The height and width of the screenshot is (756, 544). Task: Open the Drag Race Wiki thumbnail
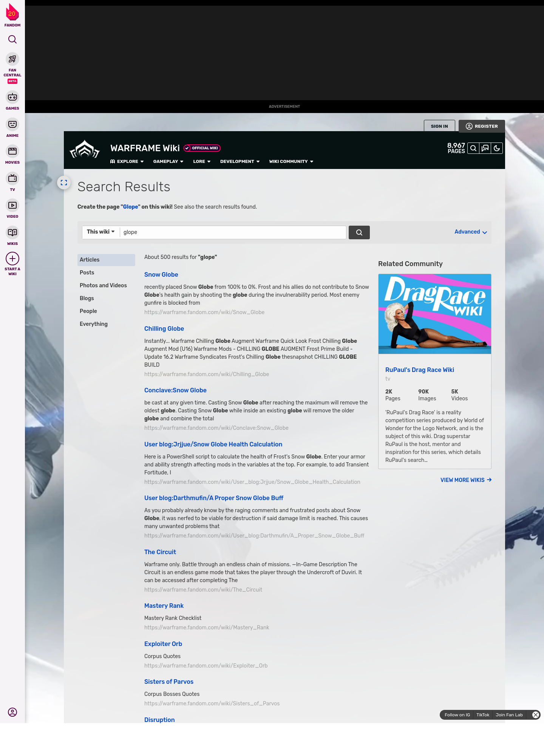pyautogui.click(x=435, y=314)
